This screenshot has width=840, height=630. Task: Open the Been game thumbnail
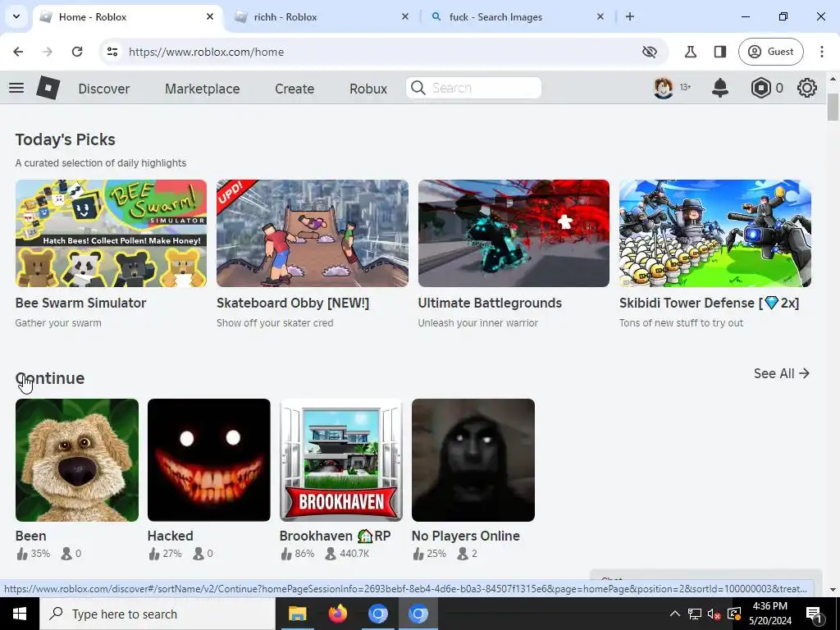76,459
